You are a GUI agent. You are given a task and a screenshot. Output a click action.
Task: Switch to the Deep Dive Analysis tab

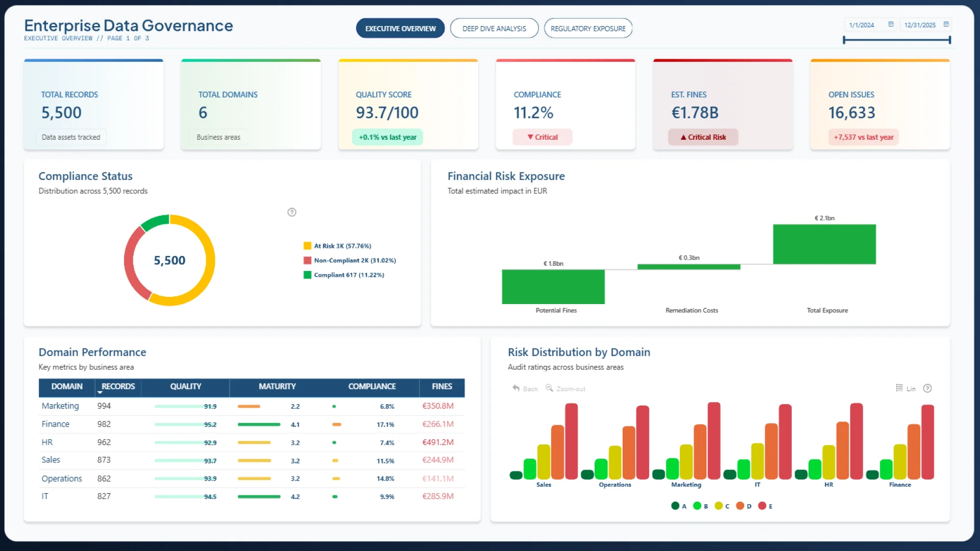click(494, 29)
